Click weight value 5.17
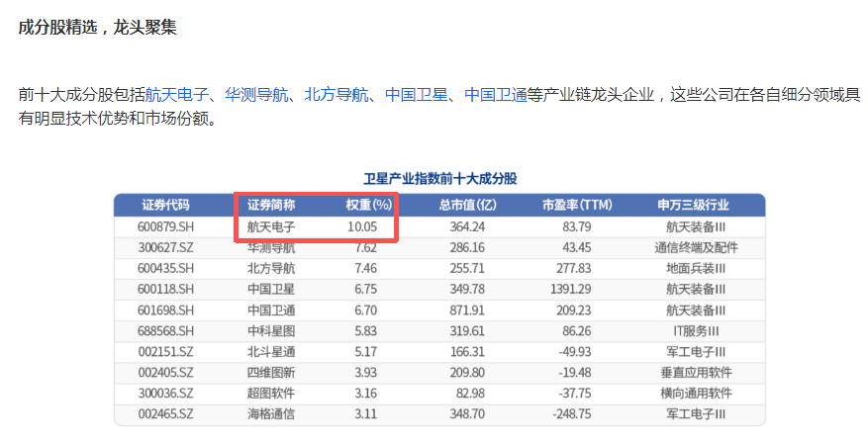The width and height of the screenshot is (868, 445). 366,352
